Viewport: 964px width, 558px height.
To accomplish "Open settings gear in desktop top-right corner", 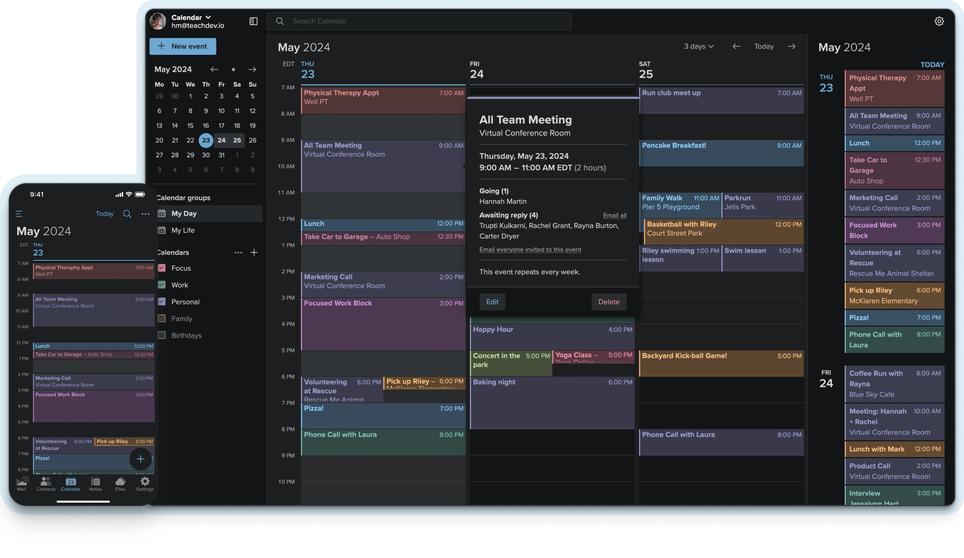I will [939, 21].
